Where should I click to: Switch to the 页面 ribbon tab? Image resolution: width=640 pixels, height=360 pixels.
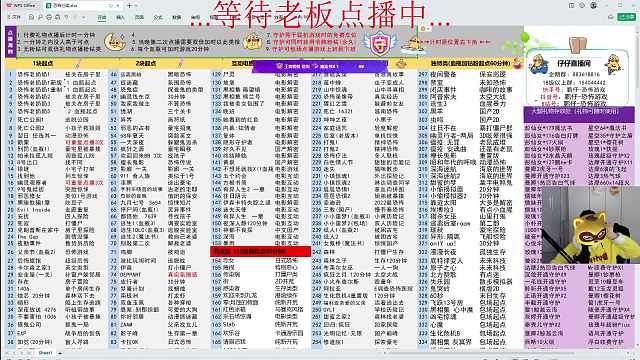(139, 18)
